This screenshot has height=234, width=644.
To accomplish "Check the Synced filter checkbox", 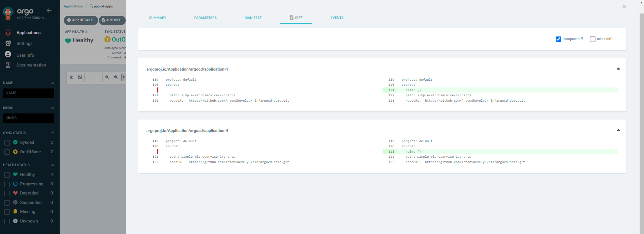I will (7, 143).
